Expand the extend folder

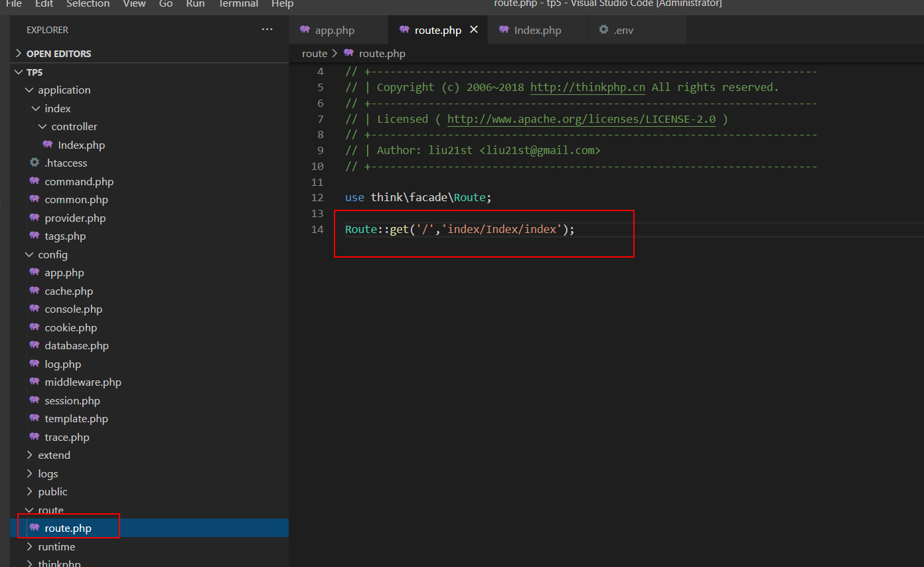(29, 455)
